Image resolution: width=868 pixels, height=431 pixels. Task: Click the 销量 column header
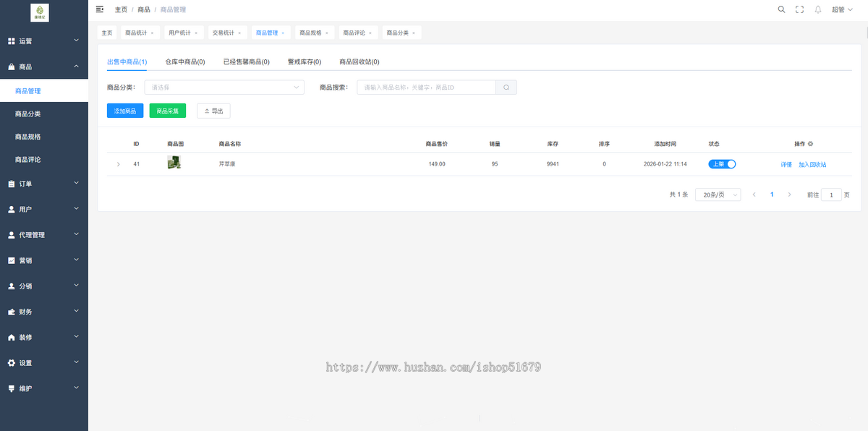point(495,144)
